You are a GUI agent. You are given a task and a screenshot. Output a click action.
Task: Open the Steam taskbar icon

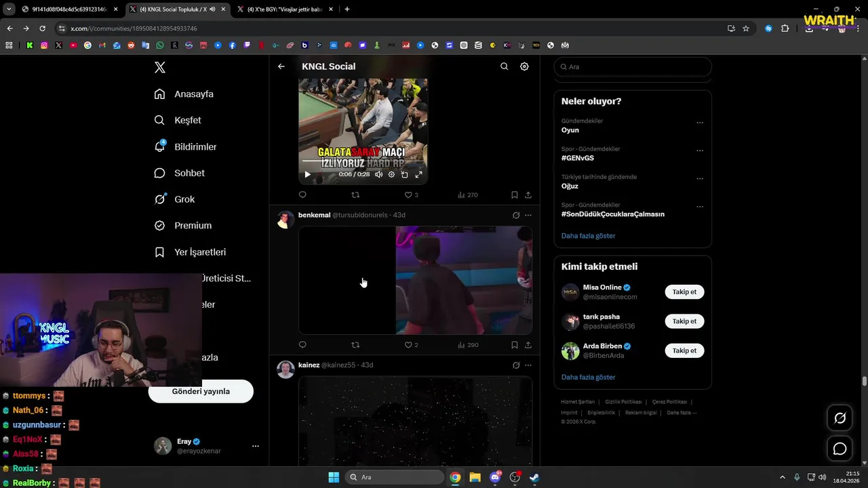point(534,477)
